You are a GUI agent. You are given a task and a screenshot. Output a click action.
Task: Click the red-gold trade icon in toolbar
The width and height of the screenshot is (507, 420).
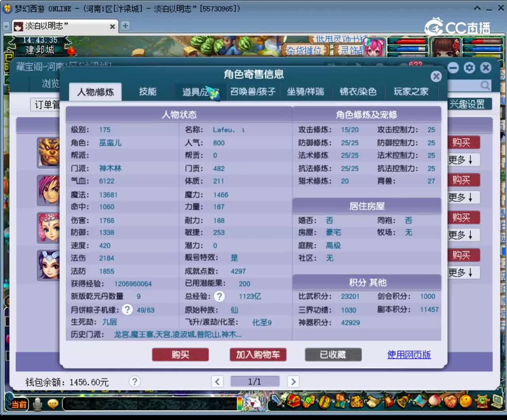(325, 401)
